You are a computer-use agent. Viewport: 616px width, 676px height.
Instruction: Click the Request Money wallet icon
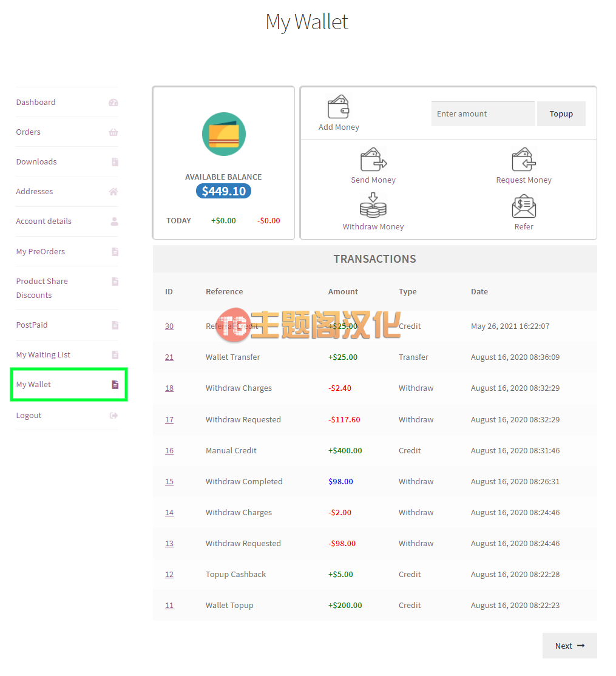coord(524,160)
